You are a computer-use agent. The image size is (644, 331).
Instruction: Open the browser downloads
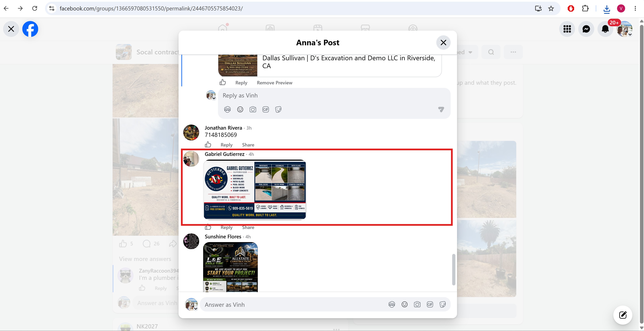(607, 9)
